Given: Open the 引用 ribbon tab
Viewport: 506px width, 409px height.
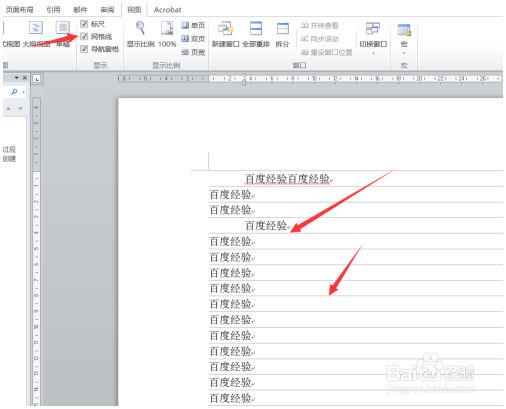Looking at the screenshot, I should 53,10.
